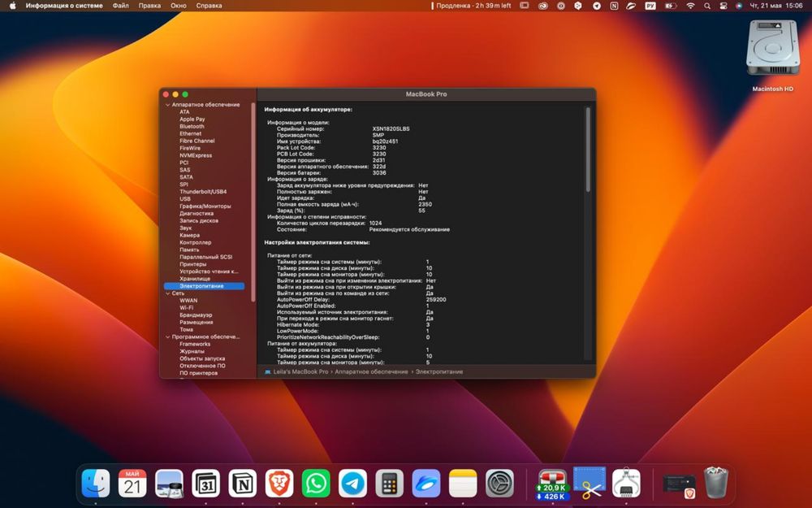The height and width of the screenshot is (508, 812).
Task: Select Apple Pay in the sidebar
Action: [x=192, y=119]
